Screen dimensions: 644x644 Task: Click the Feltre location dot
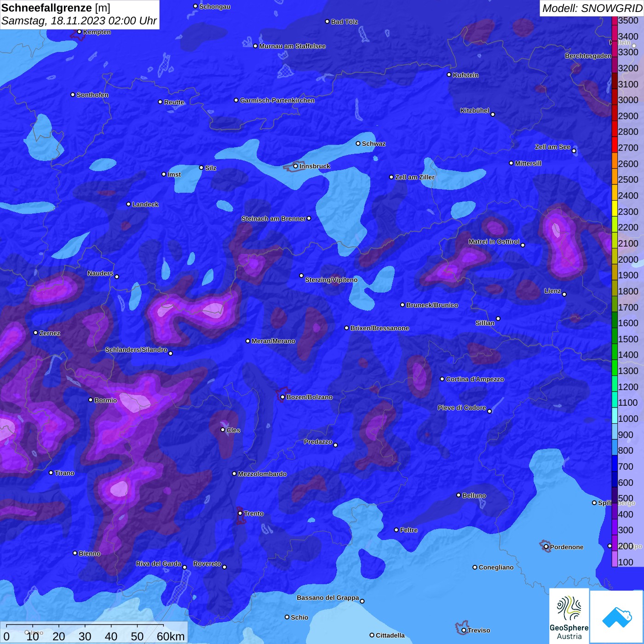click(x=396, y=530)
